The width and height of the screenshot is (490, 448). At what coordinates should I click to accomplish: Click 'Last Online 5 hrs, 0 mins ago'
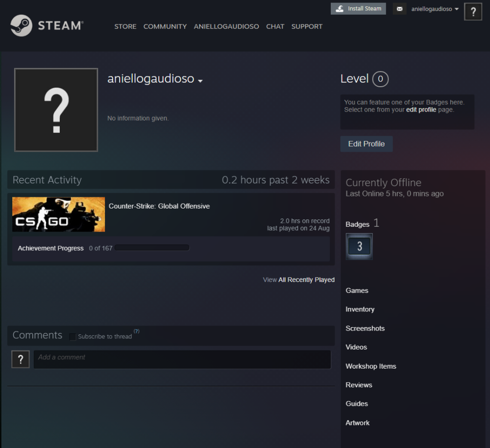(x=394, y=193)
